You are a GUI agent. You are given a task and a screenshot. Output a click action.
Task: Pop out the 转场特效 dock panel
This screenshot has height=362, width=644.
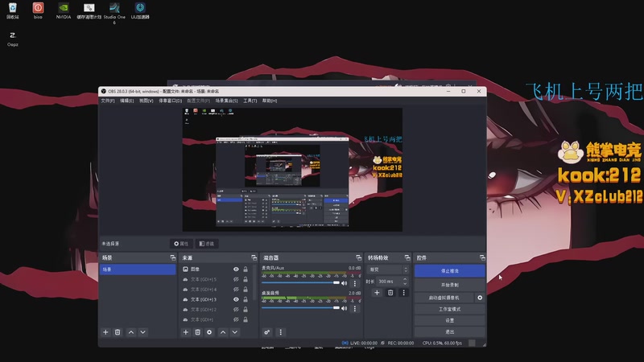pyautogui.click(x=407, y=257)
